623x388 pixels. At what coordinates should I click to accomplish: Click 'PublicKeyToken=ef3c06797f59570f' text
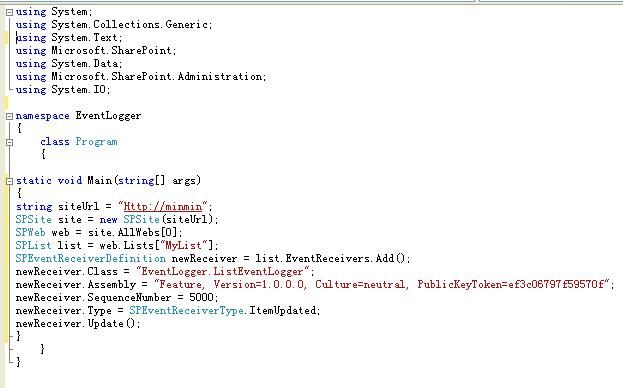(511, 284)
